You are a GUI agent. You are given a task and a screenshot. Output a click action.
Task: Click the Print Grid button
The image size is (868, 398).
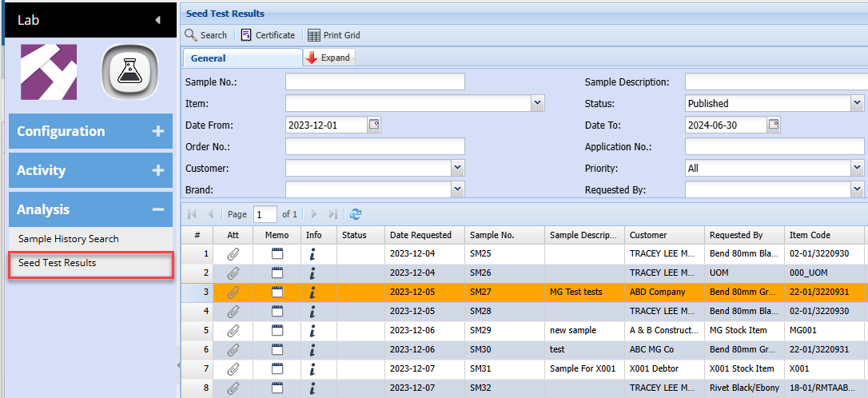(x=334, y=35)
